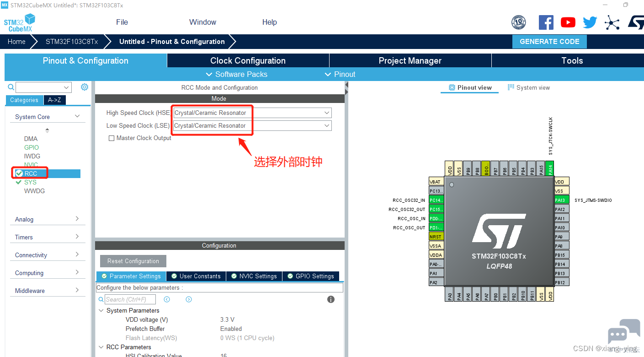The image size is (644, 357).
Task: Select the Categories tab
Action: click(x=24, y=100)
